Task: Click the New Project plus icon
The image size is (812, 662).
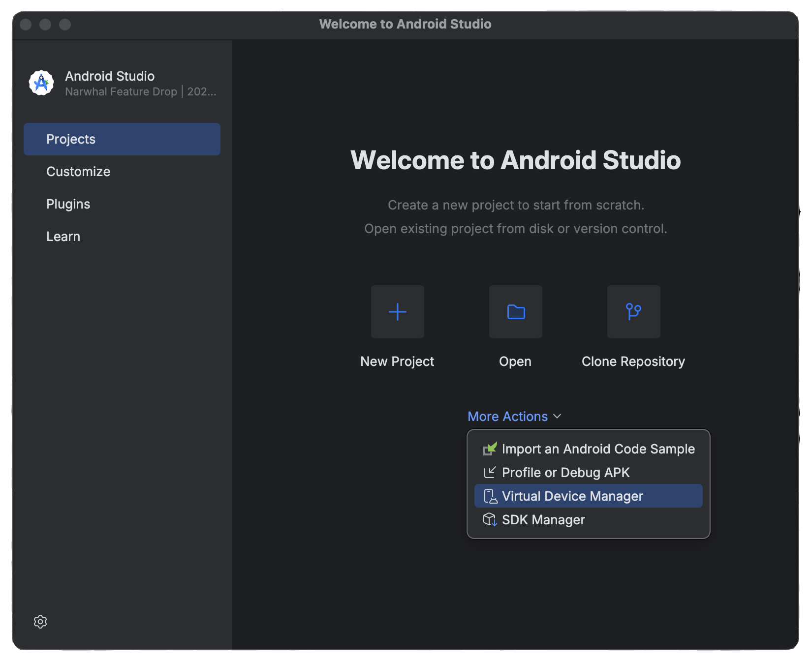Action: tap(398, 312)
